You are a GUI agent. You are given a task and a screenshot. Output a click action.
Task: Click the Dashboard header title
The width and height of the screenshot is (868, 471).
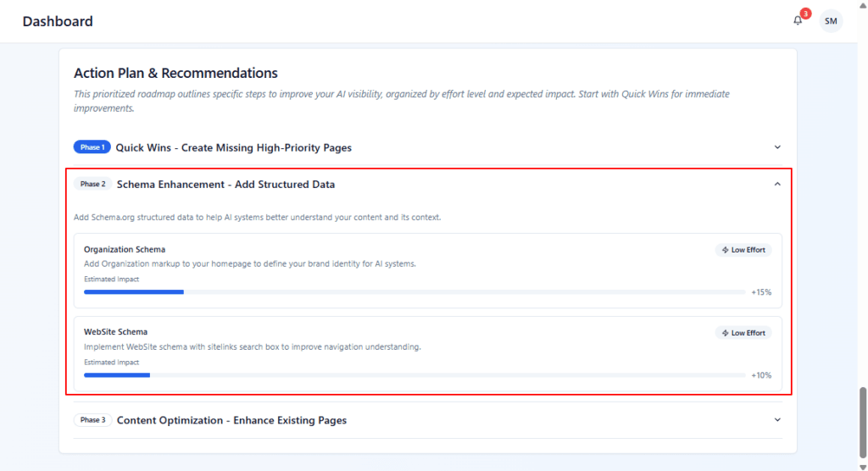click(58, 21)
